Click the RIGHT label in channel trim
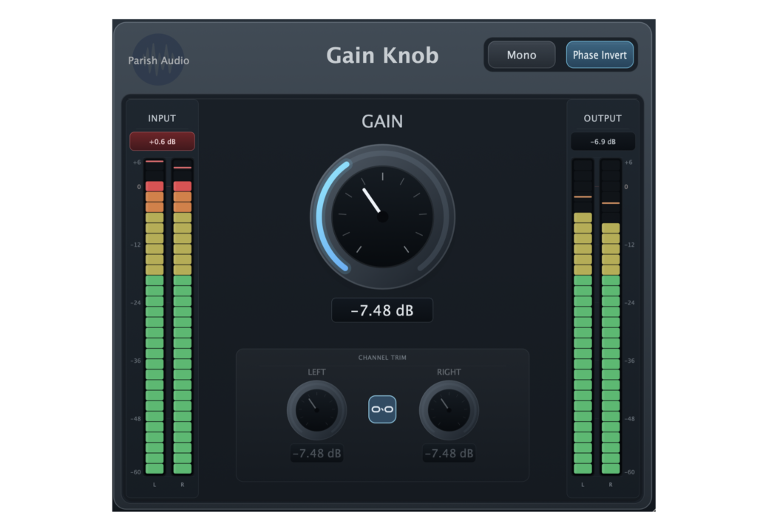The height and width of the screenshot is (532, 757). click(x=449, y=372)
